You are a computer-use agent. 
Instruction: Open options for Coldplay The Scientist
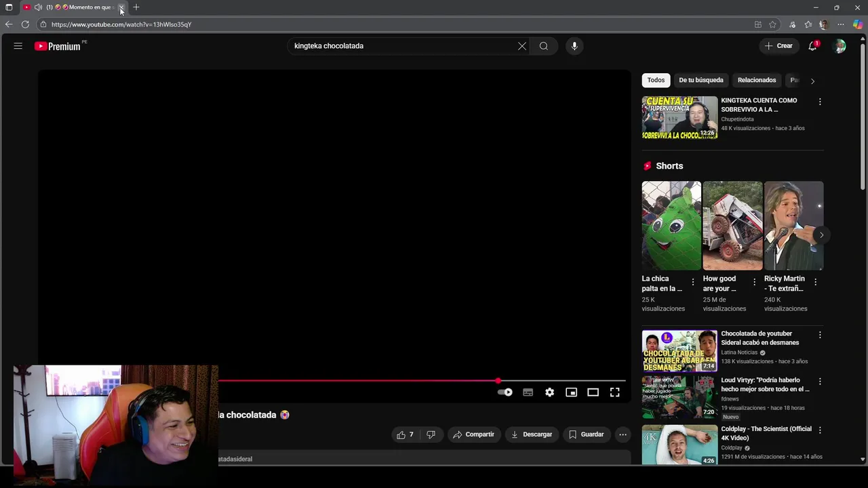pos(820,430)
